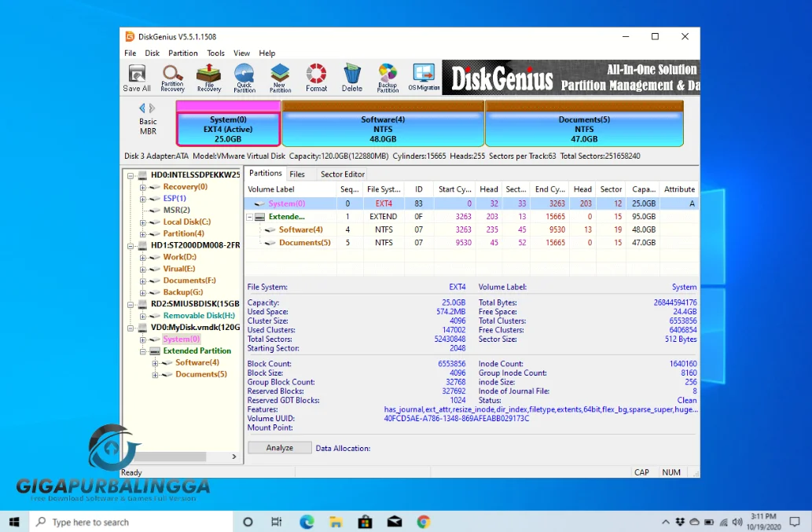
Task: Open the File Recovery tool
Action: point(208,76)
